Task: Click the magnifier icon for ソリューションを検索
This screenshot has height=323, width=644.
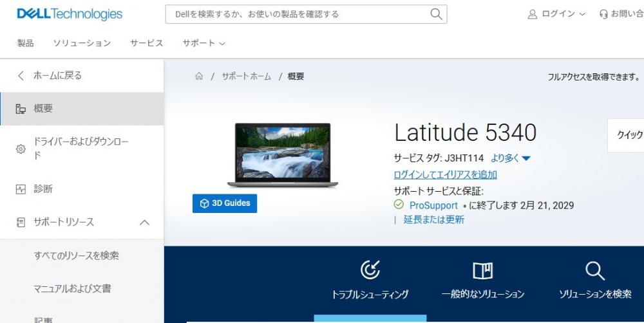Action: point(594,271)
